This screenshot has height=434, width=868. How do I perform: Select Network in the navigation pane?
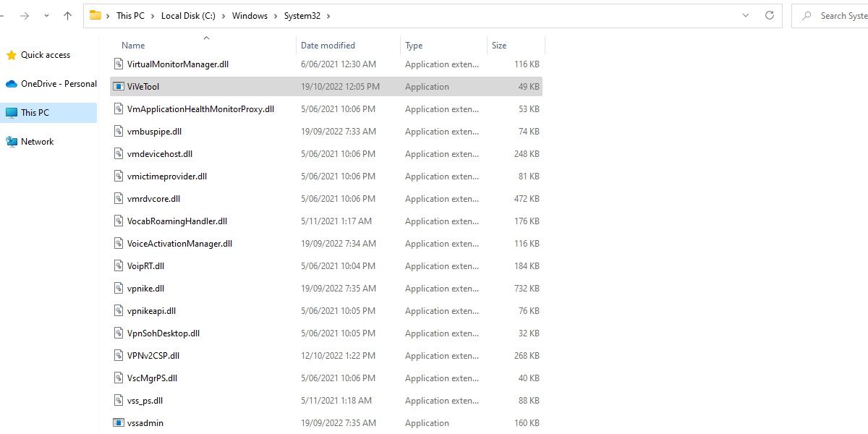coord(37,142)
